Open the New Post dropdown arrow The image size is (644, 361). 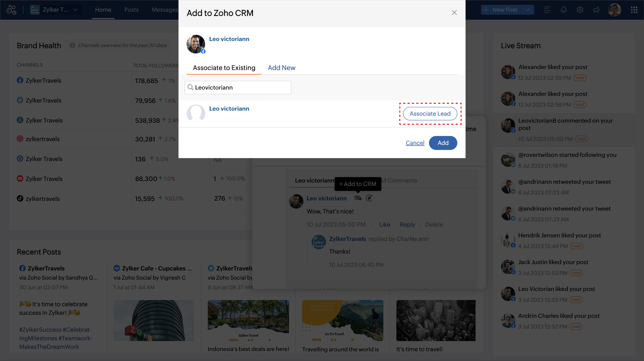[x=527, y=10]
